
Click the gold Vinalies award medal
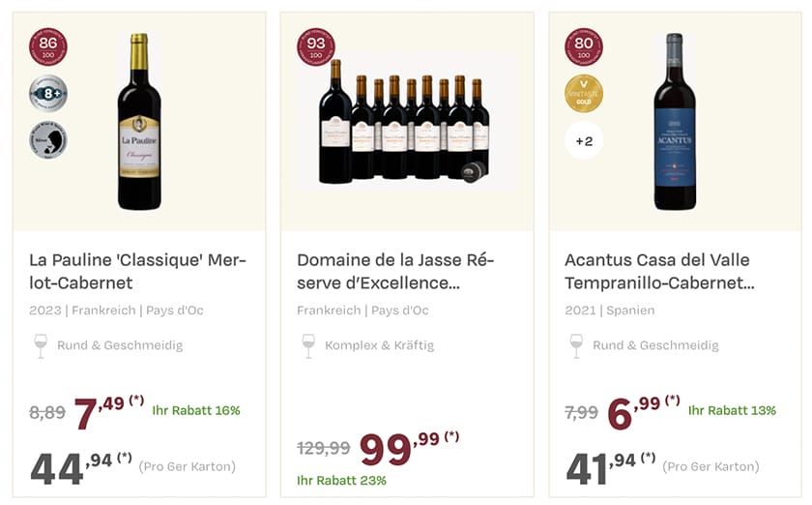[584, 94]
